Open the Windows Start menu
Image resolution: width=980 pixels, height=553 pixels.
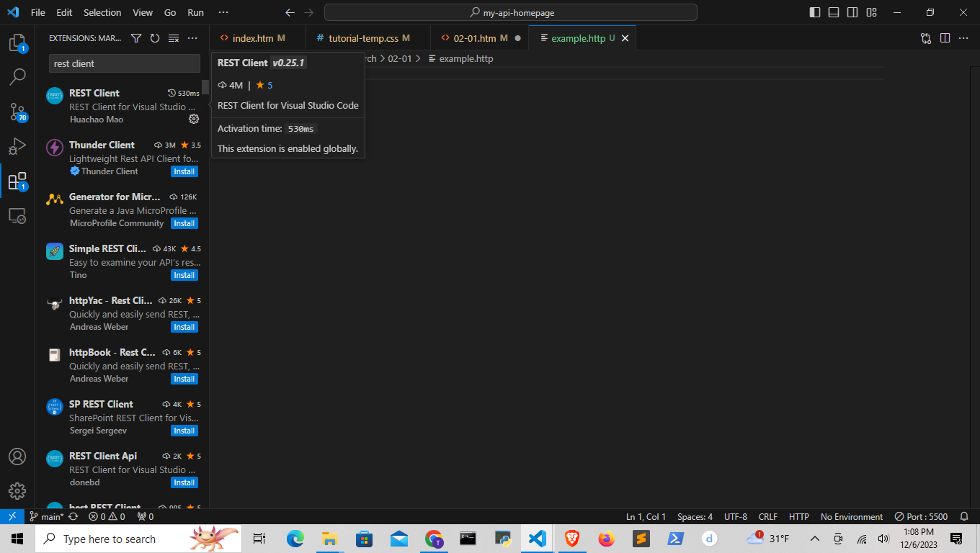point(17,539)
